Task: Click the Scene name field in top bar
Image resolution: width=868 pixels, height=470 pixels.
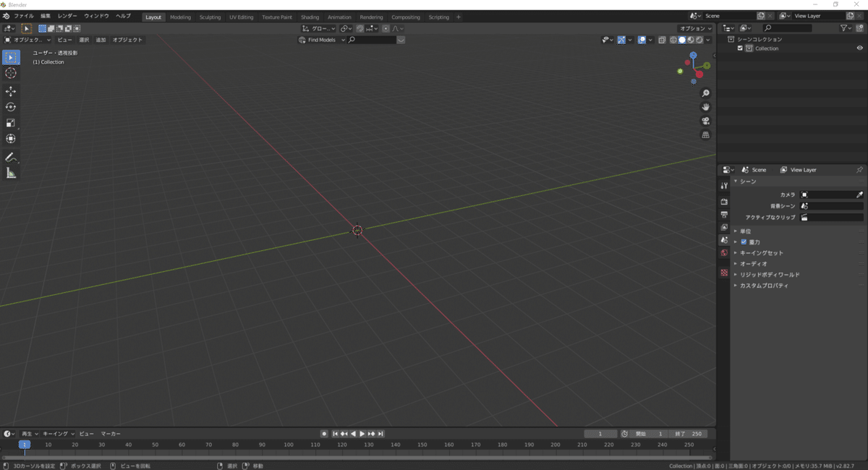Action: [x=728, y=16]
